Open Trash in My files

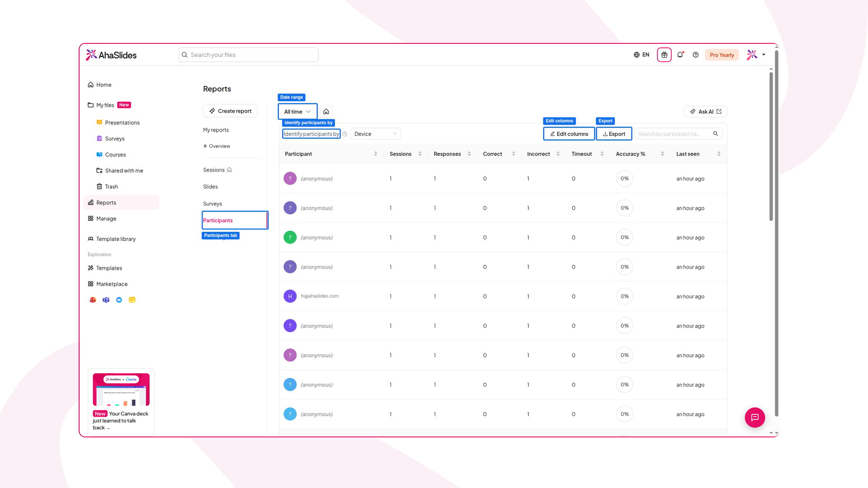(x=111, y=187)
